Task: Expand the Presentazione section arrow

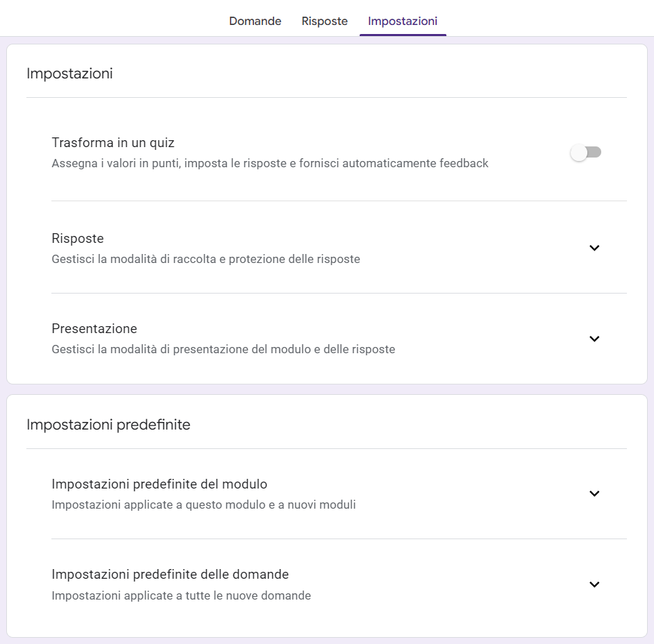Action: pos(594,339)
